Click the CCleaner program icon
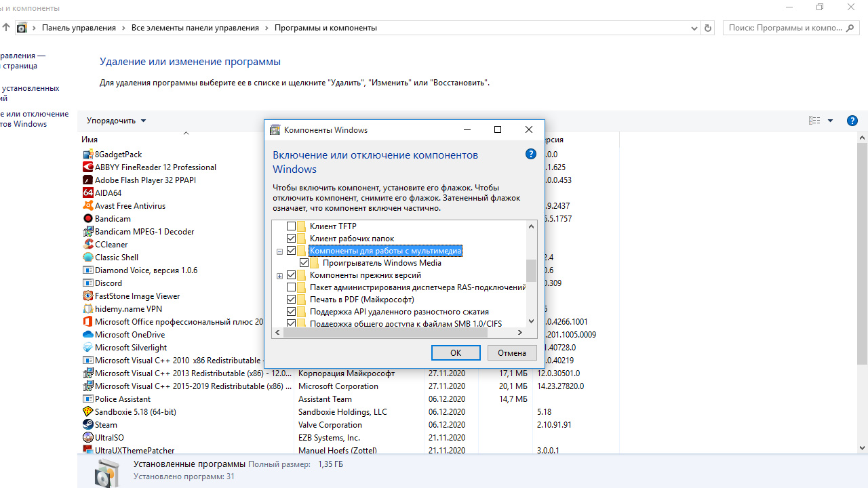The height and width of the screenshot is (488, 868). click(x=87, y=244)
